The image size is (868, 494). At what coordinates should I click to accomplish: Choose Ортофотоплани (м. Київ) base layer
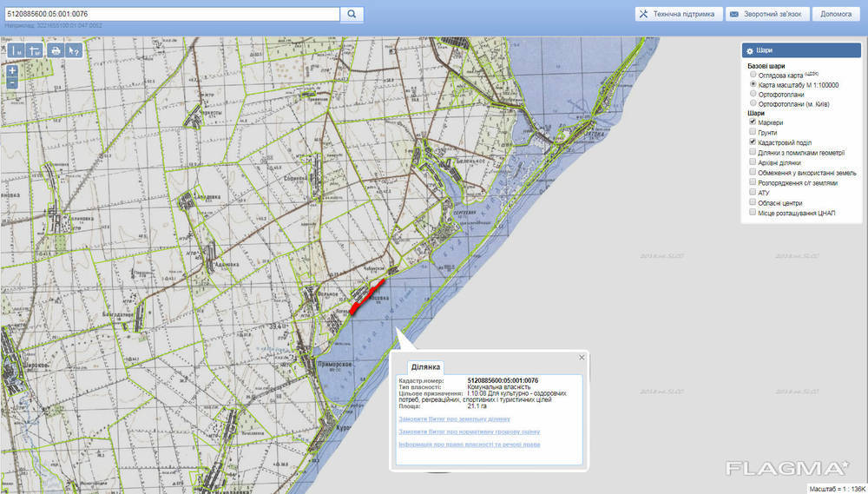pyautogui.click(x=753, y=104)
